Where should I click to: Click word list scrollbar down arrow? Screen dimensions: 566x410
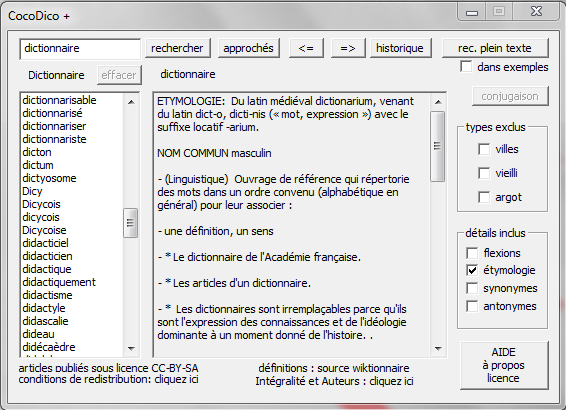pos(131,349)
